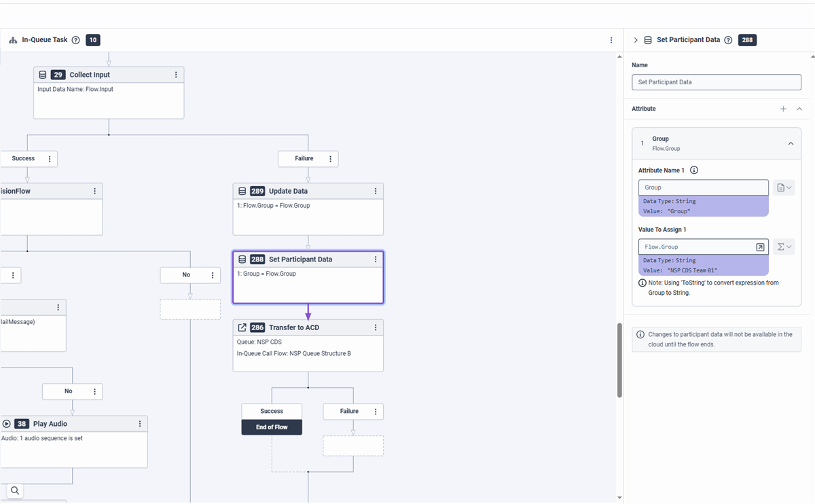This screenshot has height=504, width=815.
Task: Open the Update Data action's options menu
Action: (x=376, y=191)
